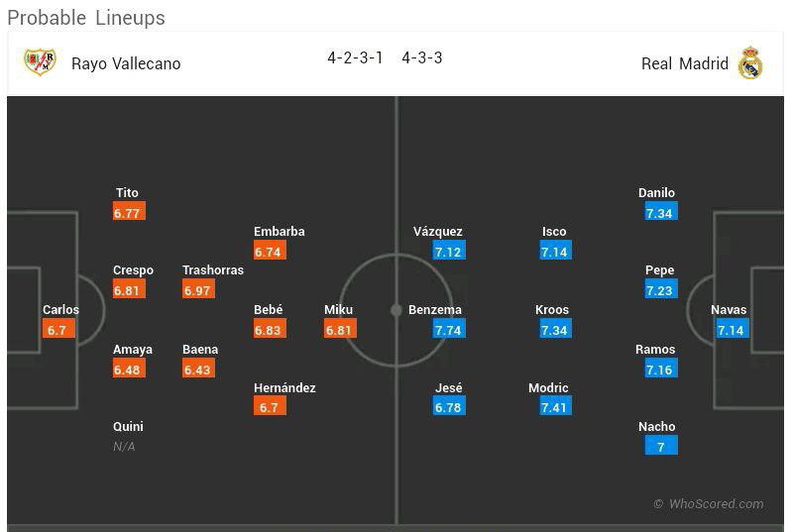Image resolution: width=793 pixels, height=532 pixels.
Task: Click goalkeeper Carlos's 6.7 rating badge
Action: 57,330
